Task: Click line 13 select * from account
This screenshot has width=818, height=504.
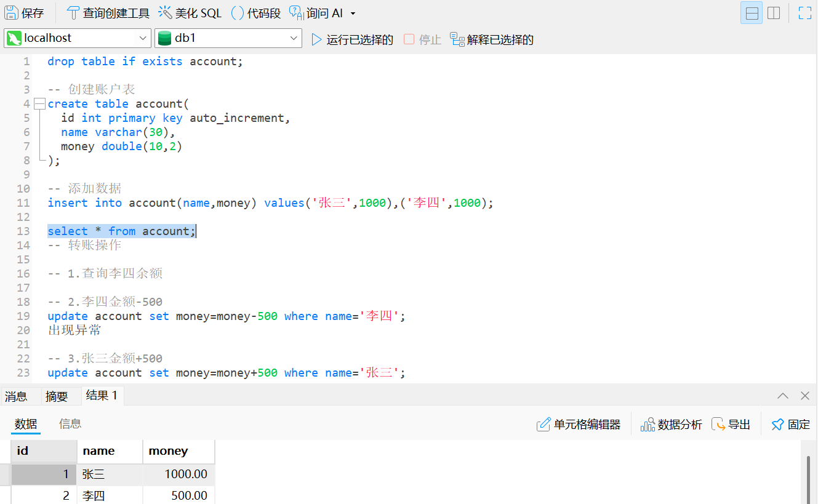Action: pos(122,231)
